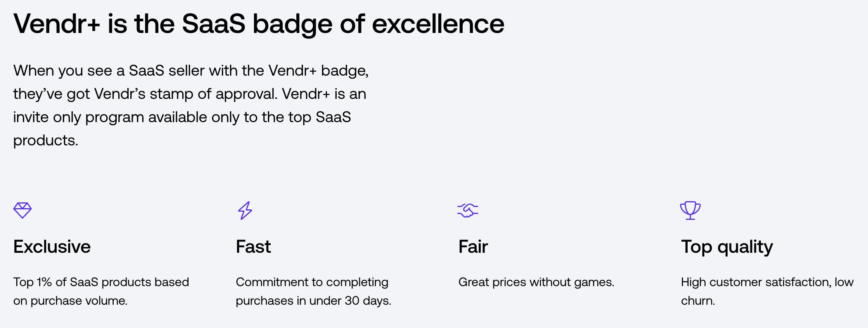Image resolution: width=868 pixels, height=328 pixels.
Task: Click the text 'Commitment to completing'
Action: [x=312, y=282]
